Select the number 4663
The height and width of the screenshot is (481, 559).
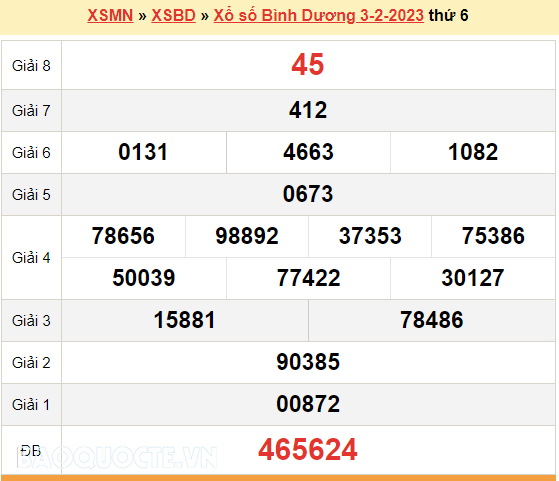click(x=308, y=152)
